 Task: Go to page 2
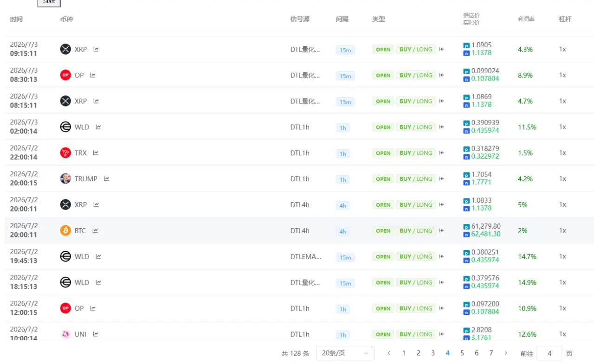418,353
